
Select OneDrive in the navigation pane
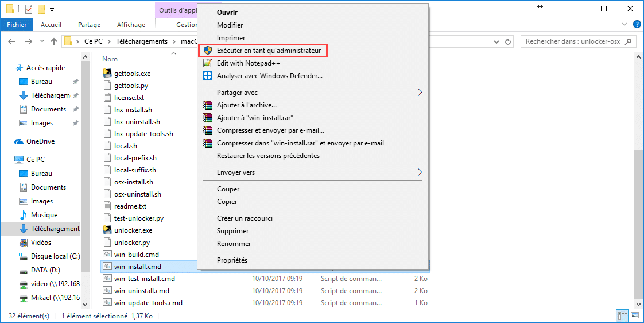click(x=40, y=141)
